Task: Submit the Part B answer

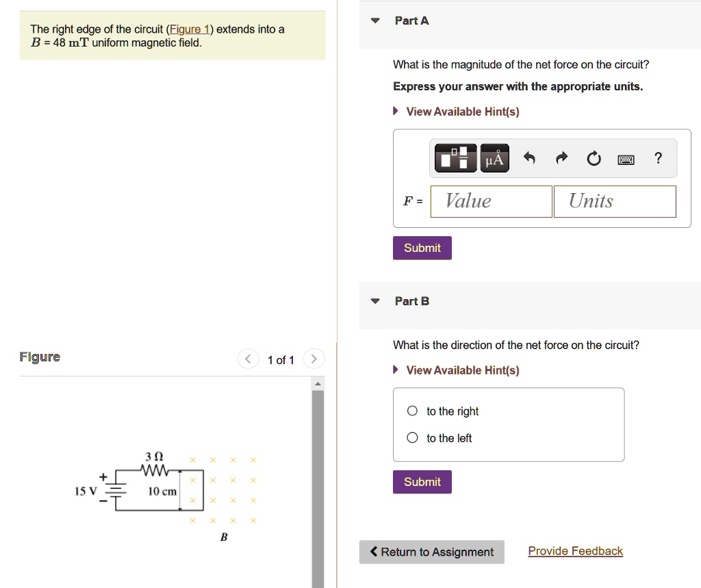Action: click(422, 481)
